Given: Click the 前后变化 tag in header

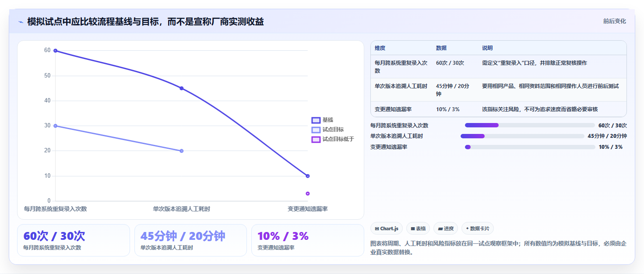Looking at the screenshot, I should tap(614, 21).
